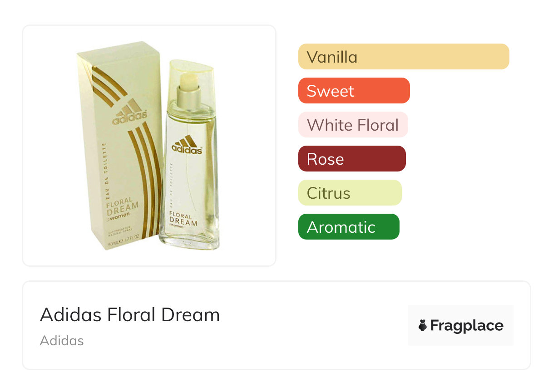Select the green Aromatic accord bar
553x392 pixels.
pyautogui.click(x=348, y=227)
